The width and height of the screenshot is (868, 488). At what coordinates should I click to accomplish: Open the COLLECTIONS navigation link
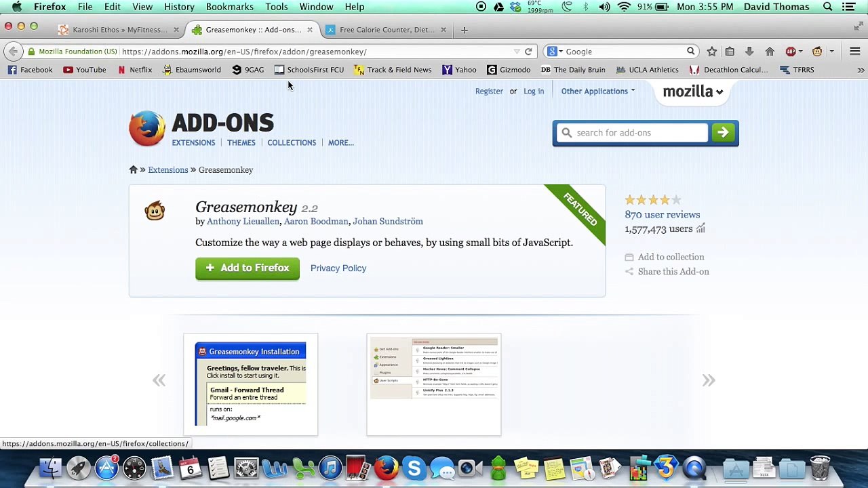292,142
